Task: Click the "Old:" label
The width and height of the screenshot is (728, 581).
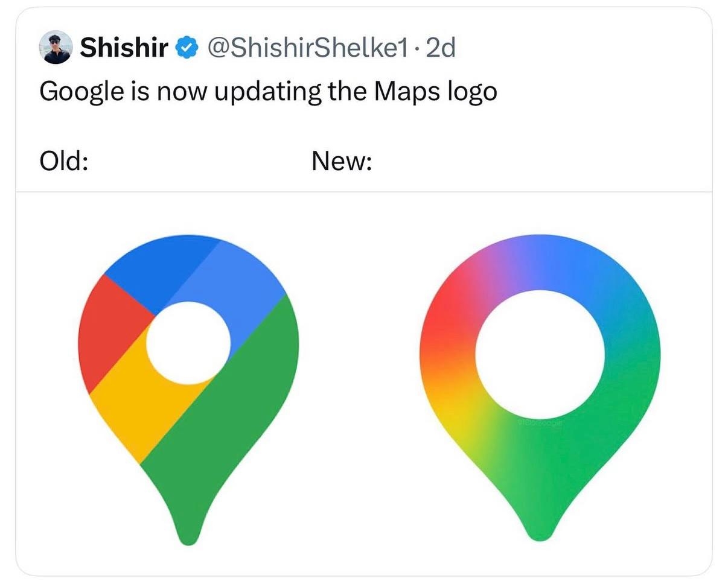Action: tap(64, 161)
